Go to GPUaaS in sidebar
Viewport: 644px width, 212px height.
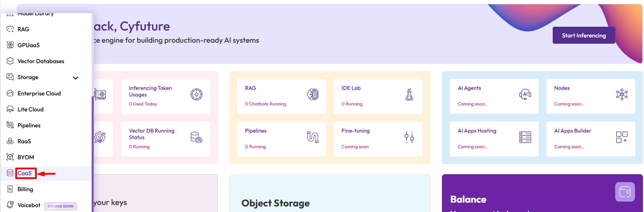point(28,45)
